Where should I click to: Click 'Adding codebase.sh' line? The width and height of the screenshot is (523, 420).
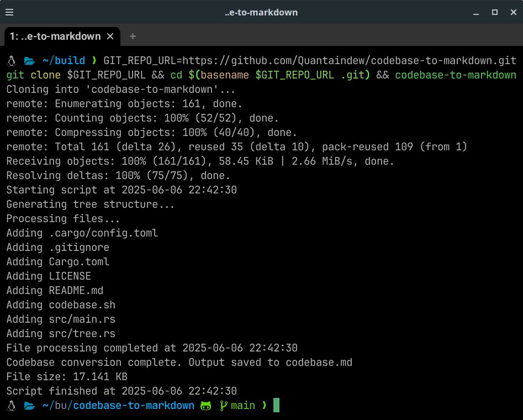point(61,305)
